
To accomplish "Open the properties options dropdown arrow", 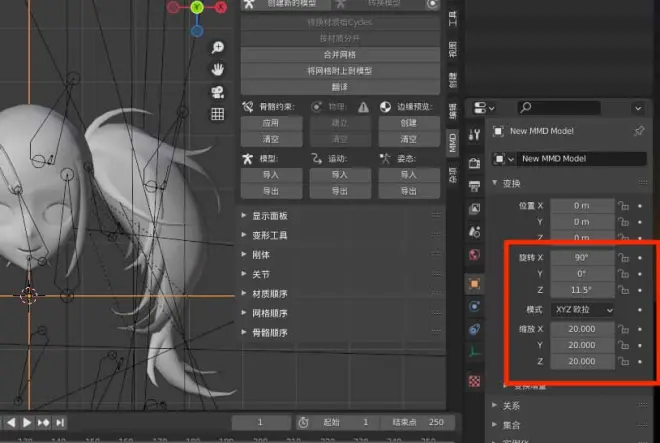I will tap(638, 108).
